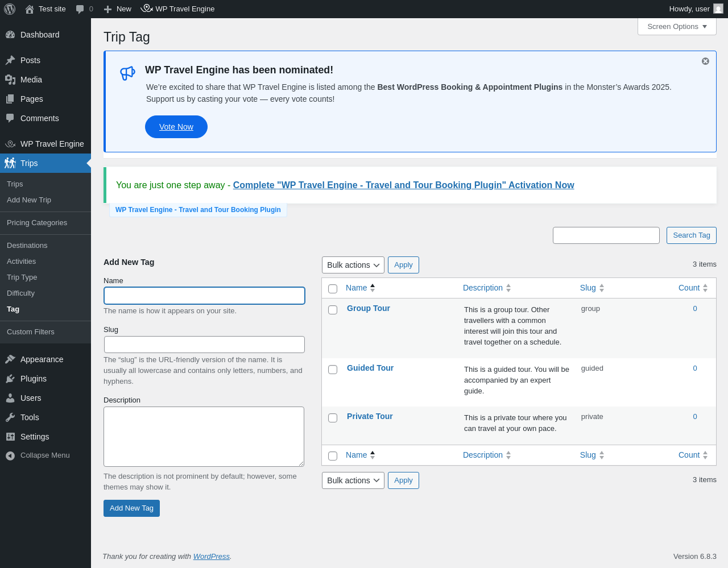The height and width of the screenshot is (568, 728).
Task: Click the WP Travel Engine sidebar icon
Action: tap(10, 144)
